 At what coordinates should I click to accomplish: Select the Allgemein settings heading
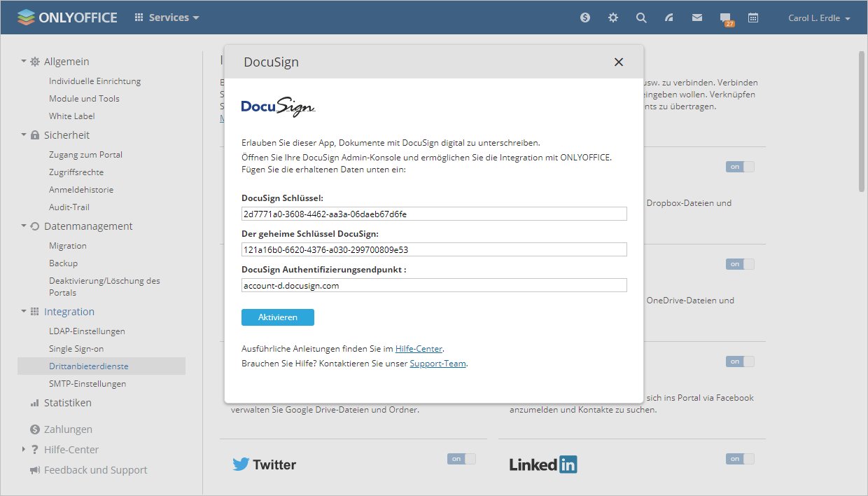coord(66,62)
